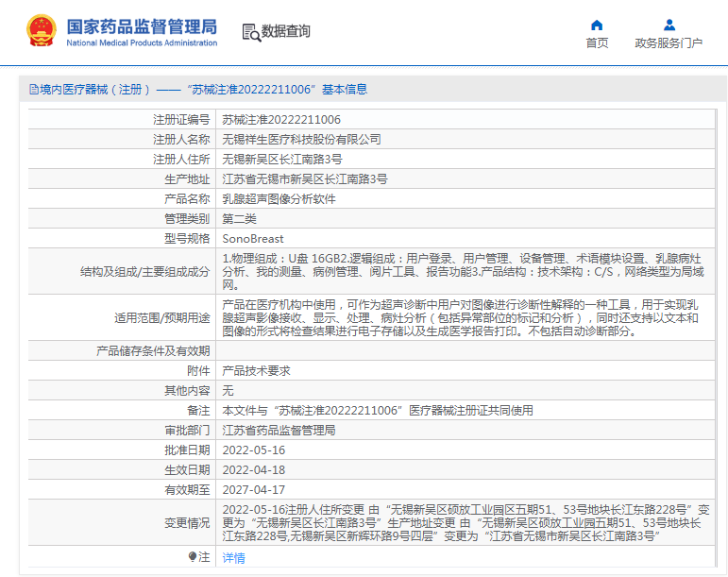Image resolution: width=728 pixels, height=577 pixels.
Task: Click the 生产地址 row label
Action: [x=187, y=179]
